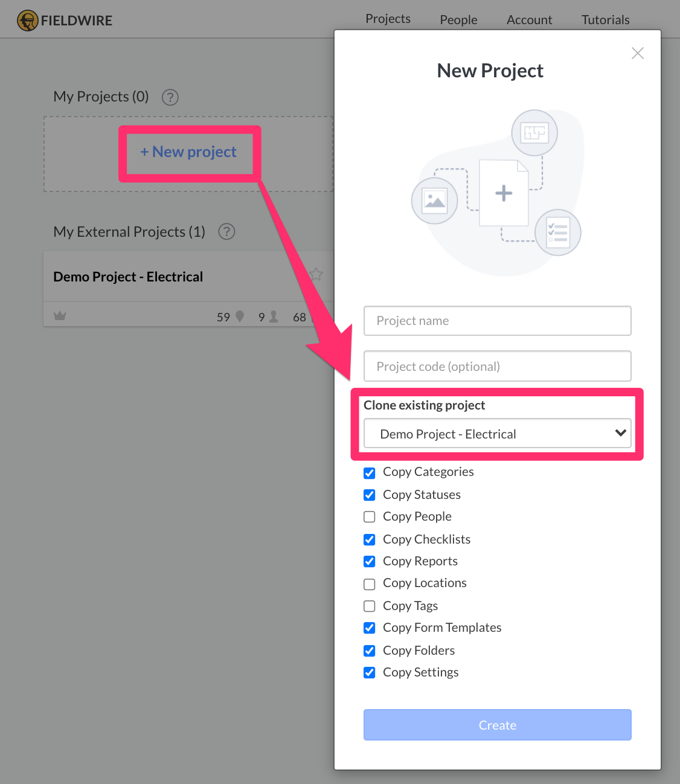Click help icon next to My Projects
680x784 pixels.
pyautogui.click(x=170, y=97)
